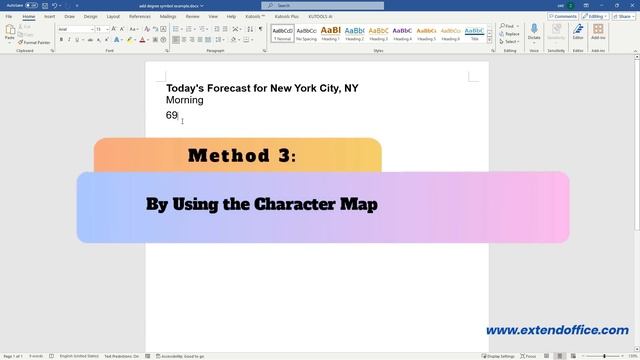Switch to the Layout ribbon tab
The height and width of the screenshot is (360, 640).
coord(113,16)
